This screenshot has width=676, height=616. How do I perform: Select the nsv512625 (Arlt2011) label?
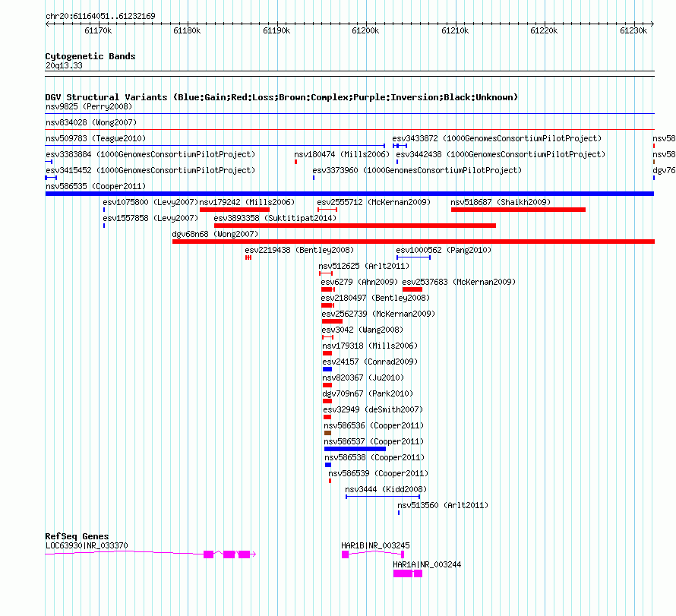[x=364, y=266]
